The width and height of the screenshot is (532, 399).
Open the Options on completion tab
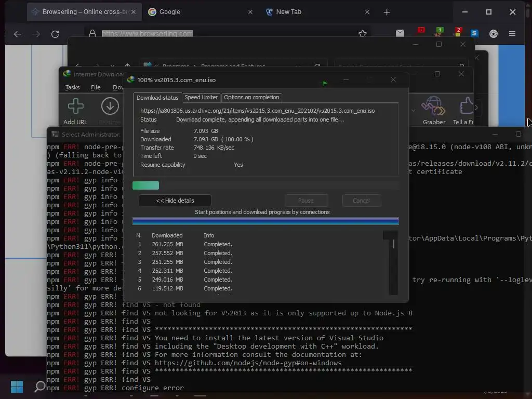251,97
